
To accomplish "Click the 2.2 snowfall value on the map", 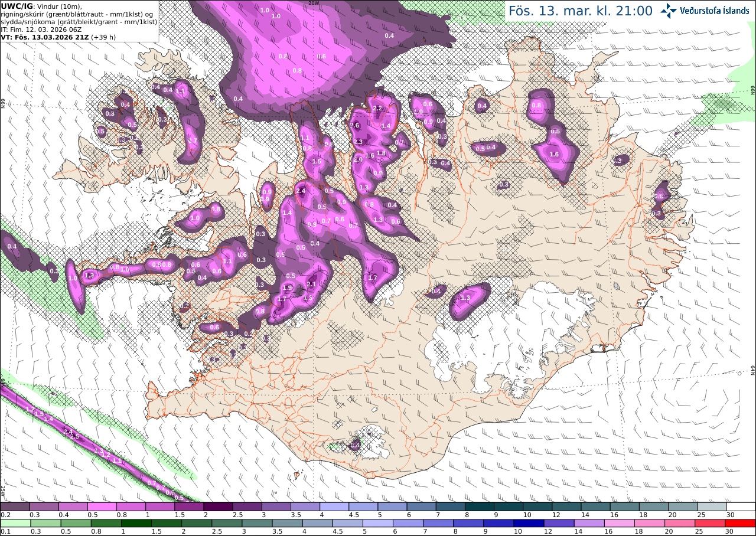I will (x=378, y=108).
